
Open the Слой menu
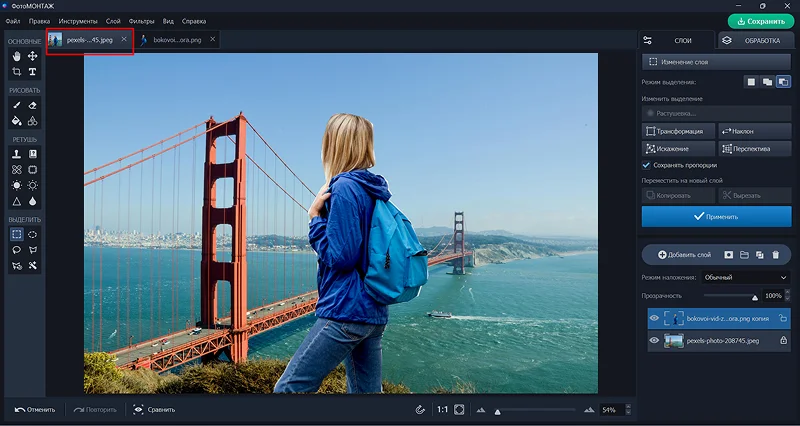point(113,21)
